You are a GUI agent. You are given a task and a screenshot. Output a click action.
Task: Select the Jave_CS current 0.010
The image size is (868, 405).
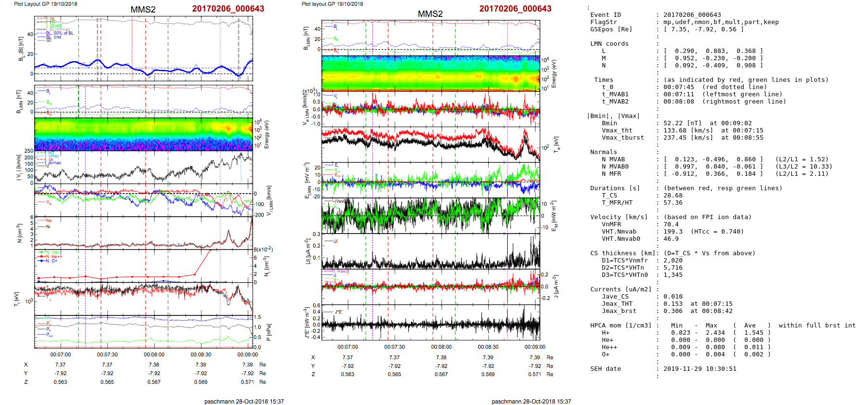tap(673, 297)
